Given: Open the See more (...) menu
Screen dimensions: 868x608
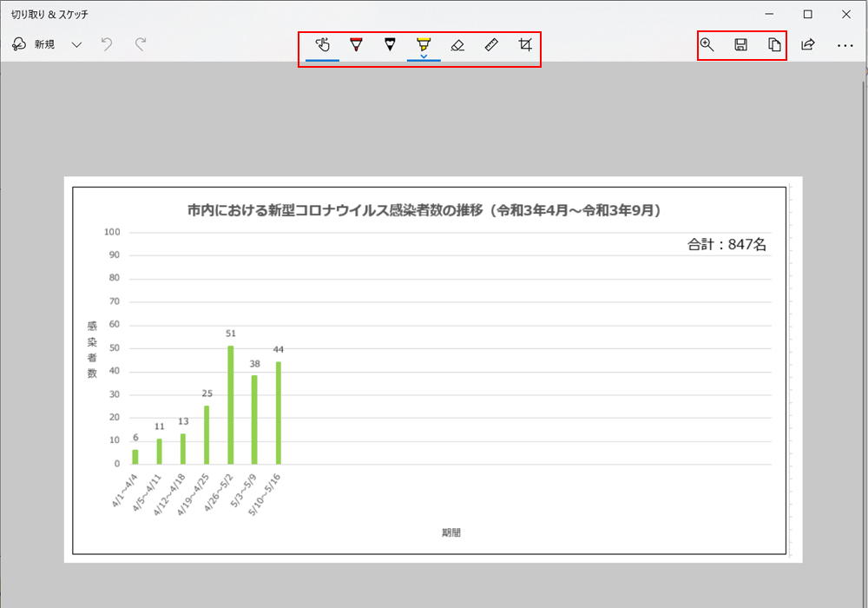Looking at the screenshot, I should click(845, 44).
